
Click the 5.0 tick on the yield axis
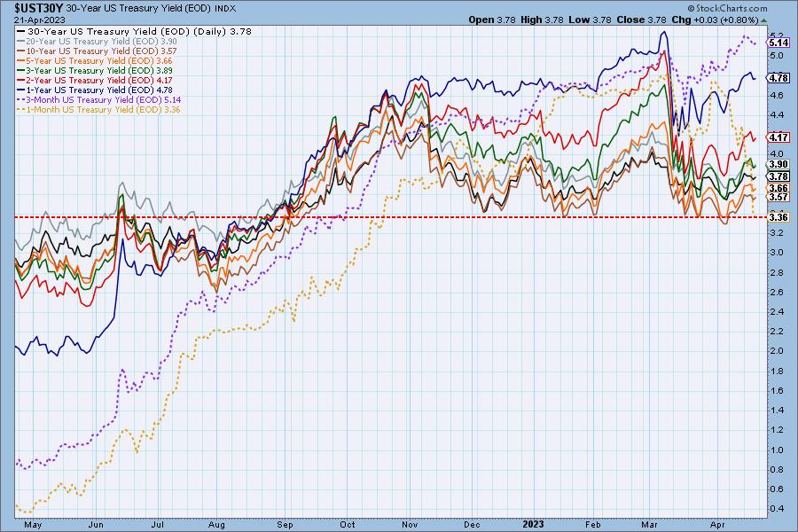click(x=777, y=56)
